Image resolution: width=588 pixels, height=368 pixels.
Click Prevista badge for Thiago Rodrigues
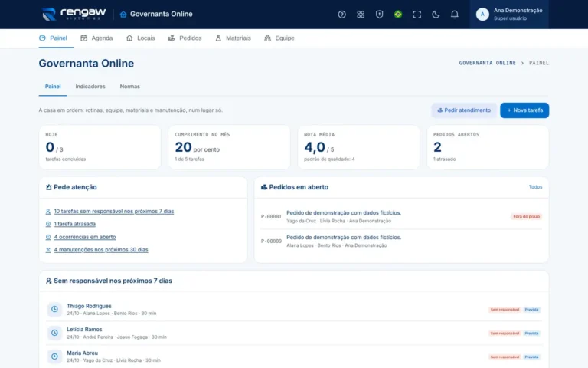[531, 310]
